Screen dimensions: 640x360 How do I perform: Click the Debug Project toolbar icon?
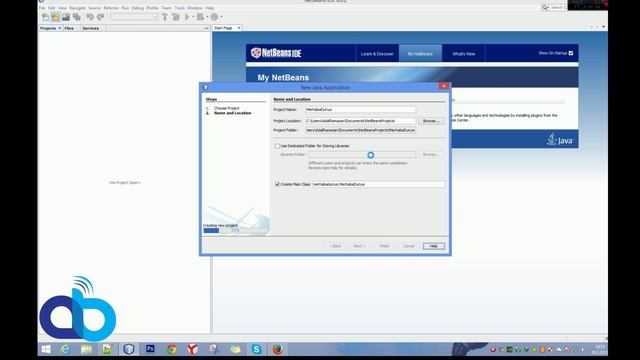200,17
